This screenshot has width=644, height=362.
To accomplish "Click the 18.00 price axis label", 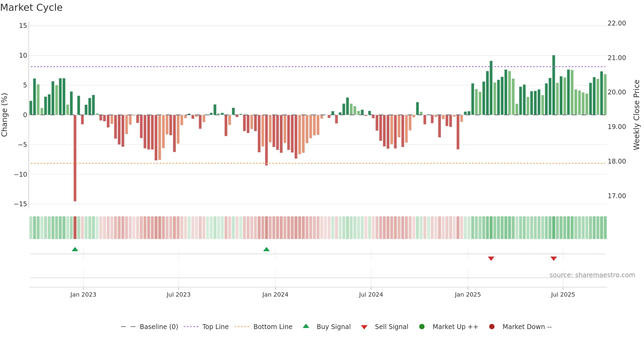I will [x=617, y=161].
